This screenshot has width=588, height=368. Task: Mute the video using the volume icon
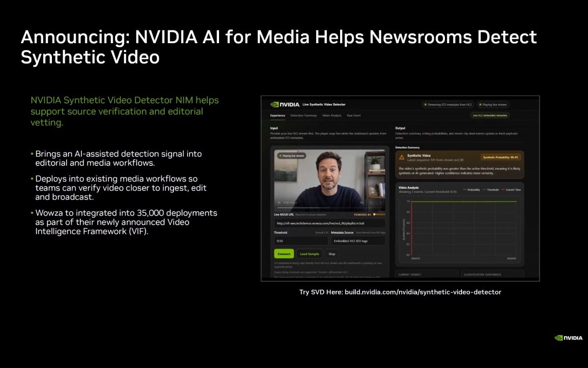(362, 203)
